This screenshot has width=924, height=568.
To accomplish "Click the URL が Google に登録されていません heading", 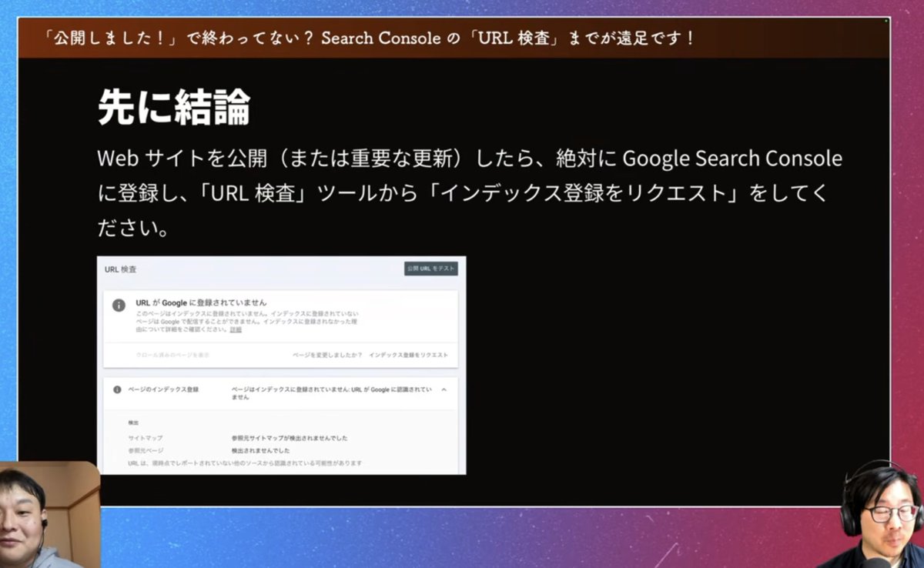I will [201, 302].
